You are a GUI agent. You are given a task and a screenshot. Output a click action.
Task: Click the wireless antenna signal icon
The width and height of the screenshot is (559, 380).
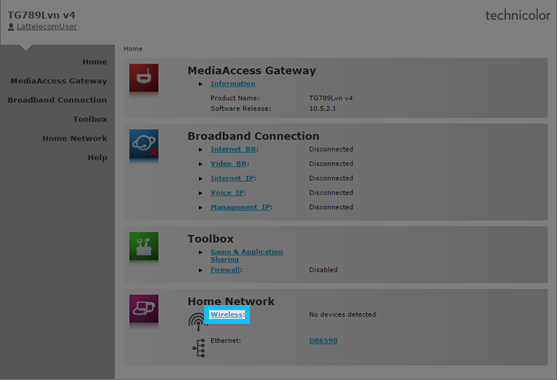tap(197, 322)
